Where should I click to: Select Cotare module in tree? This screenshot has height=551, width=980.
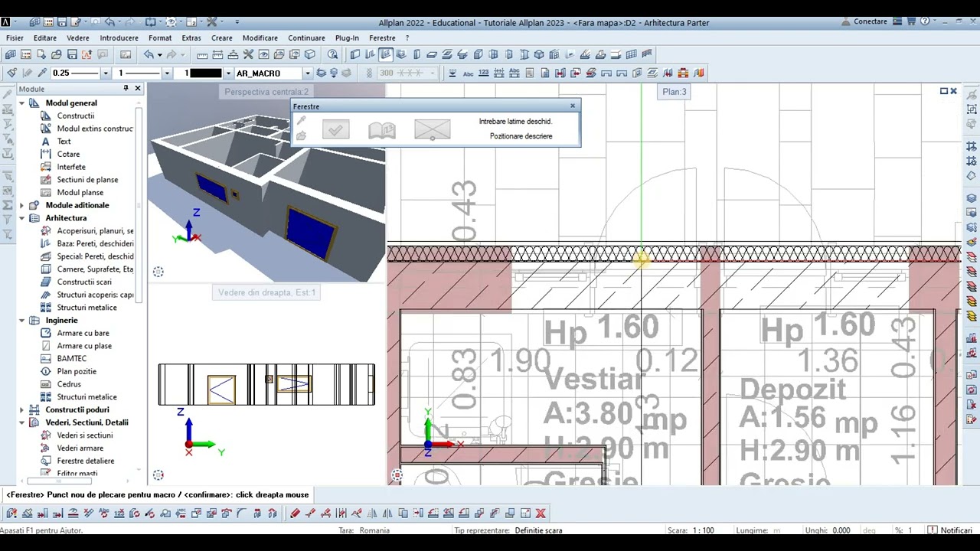click(x=68, y=154)
